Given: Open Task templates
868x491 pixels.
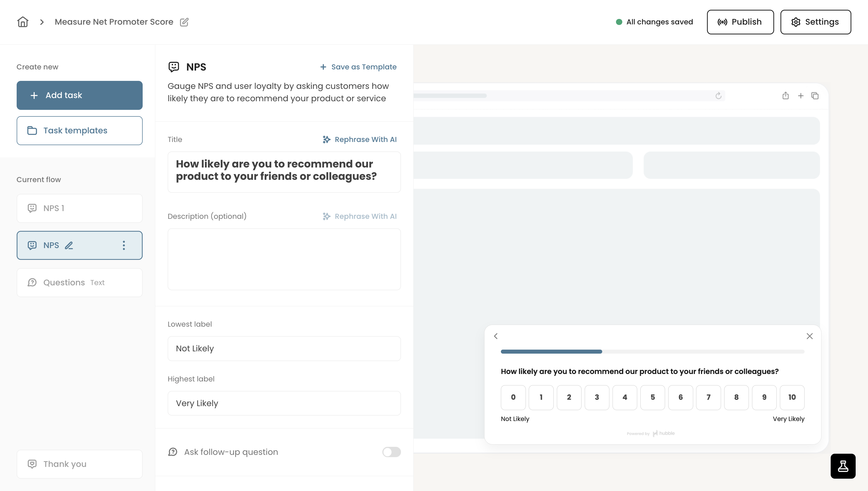Looking at the screenshot, I should click(80, 130).
